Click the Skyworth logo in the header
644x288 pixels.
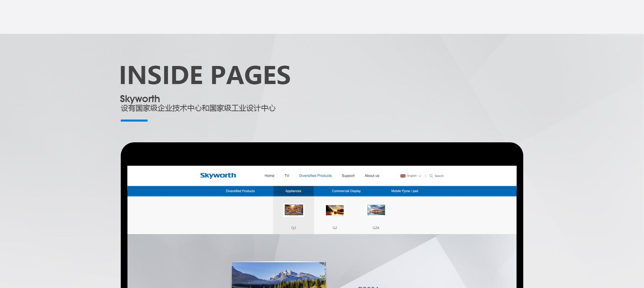[x=218, y=175]
